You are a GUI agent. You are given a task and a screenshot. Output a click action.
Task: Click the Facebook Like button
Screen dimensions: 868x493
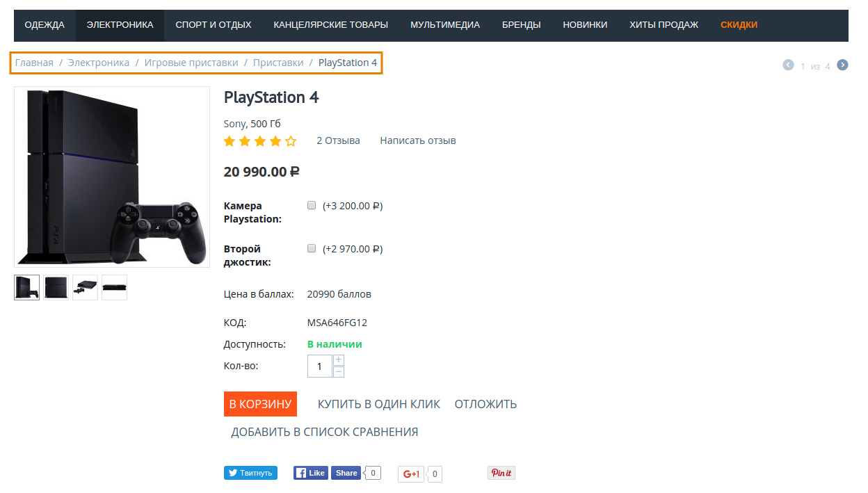click(x=310, y=473)
